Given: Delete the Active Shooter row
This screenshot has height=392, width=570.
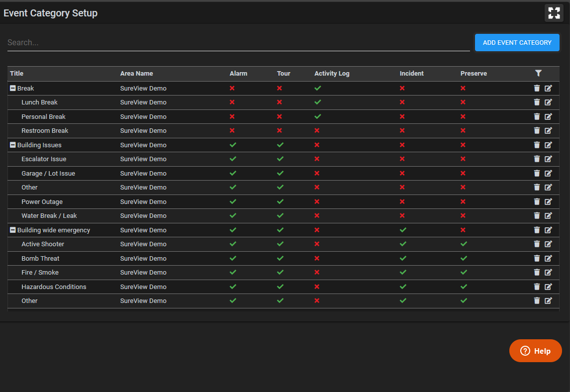Looking at the screenshot, I should 537,244.
